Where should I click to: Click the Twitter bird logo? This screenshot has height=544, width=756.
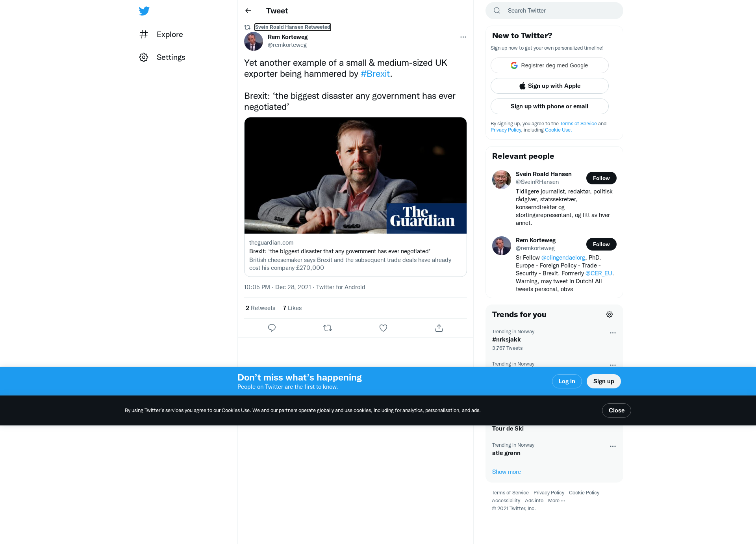click(x=144, y=11)
